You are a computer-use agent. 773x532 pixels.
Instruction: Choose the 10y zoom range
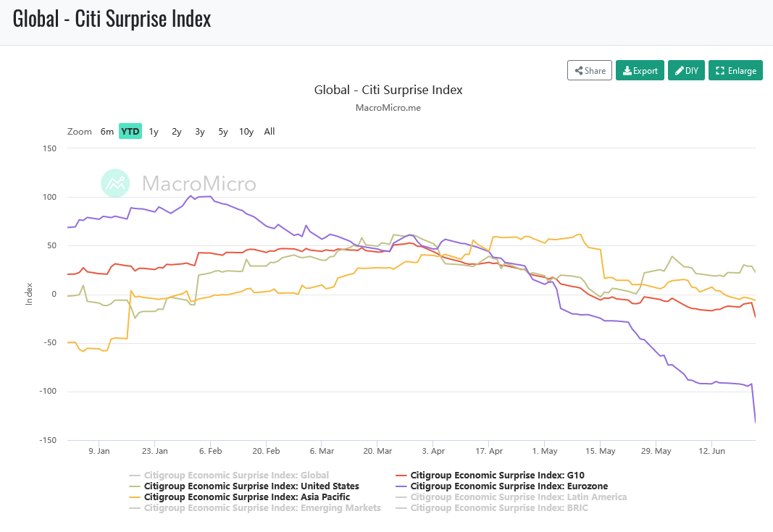coord(246,132)
